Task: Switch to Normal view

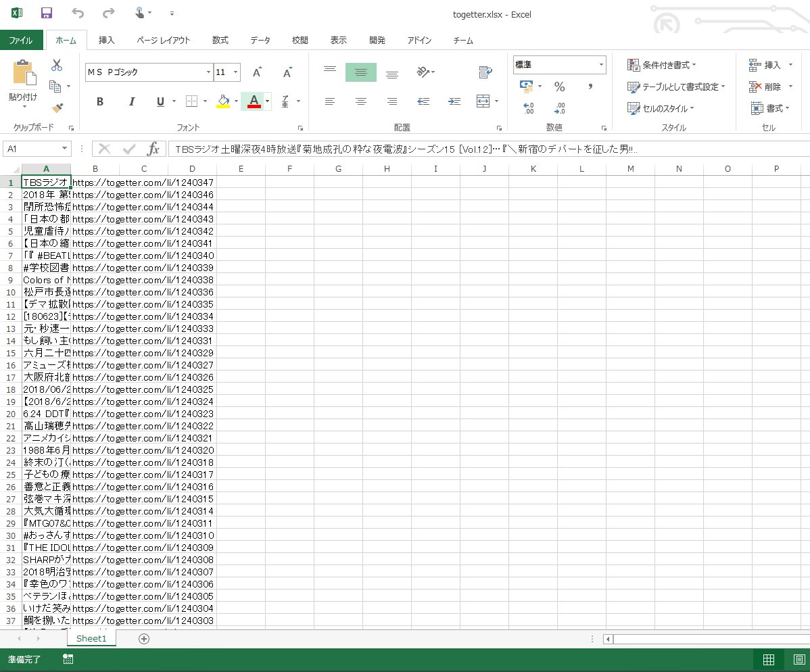Action: tap(769, 660)
